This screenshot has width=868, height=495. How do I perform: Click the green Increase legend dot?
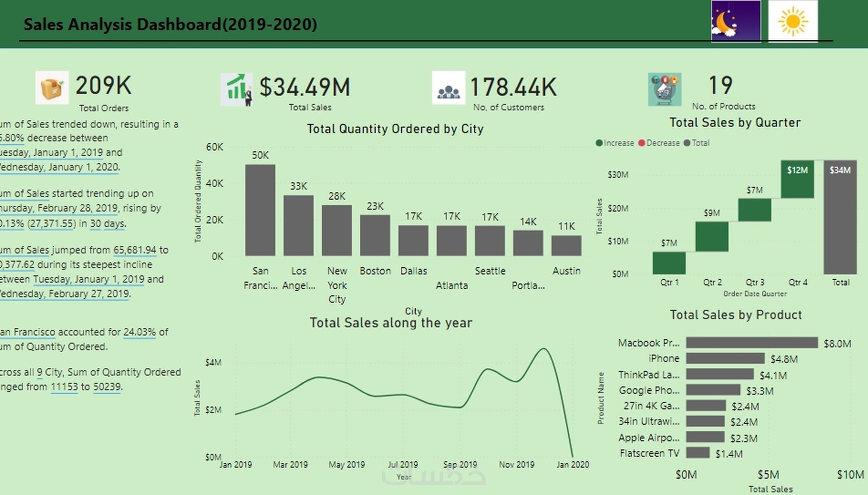point(599,143)
